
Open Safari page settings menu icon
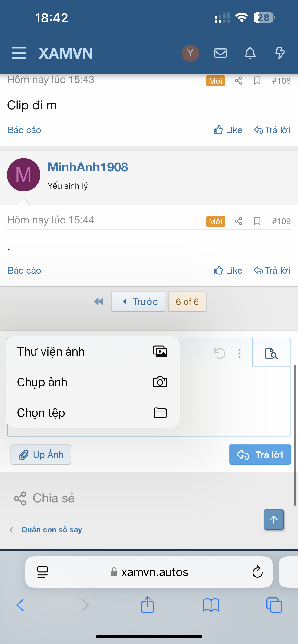coord(42,572)
